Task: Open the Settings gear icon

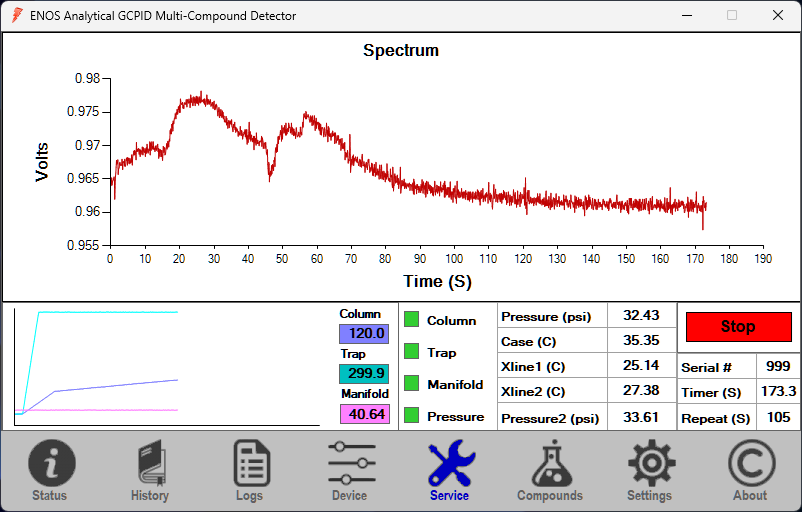Action: (x=650, y=465)
